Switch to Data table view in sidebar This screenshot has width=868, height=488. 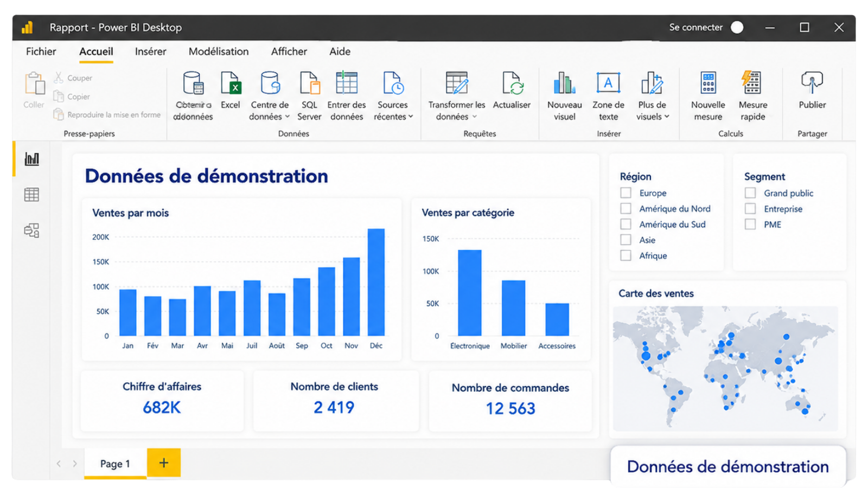point(31,195)
